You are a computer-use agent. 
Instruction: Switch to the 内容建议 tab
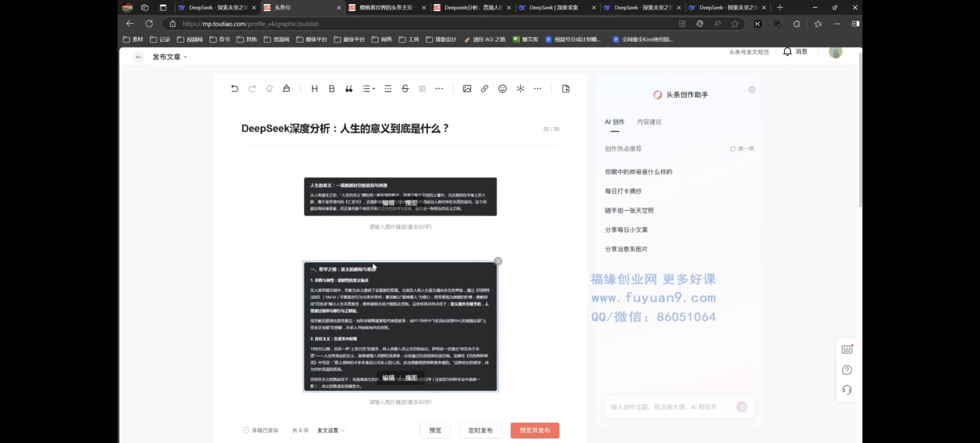[x=649, y=122]
